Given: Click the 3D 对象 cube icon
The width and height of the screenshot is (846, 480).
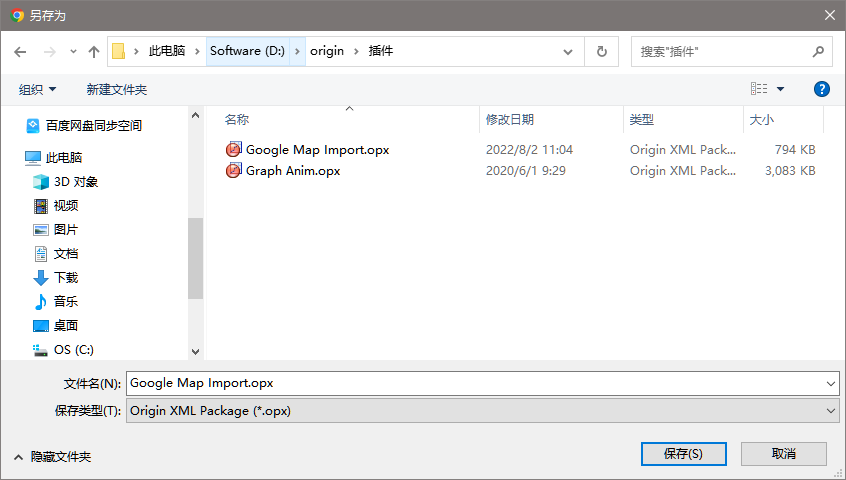Looking at the screenshot, I should (40, 182).
